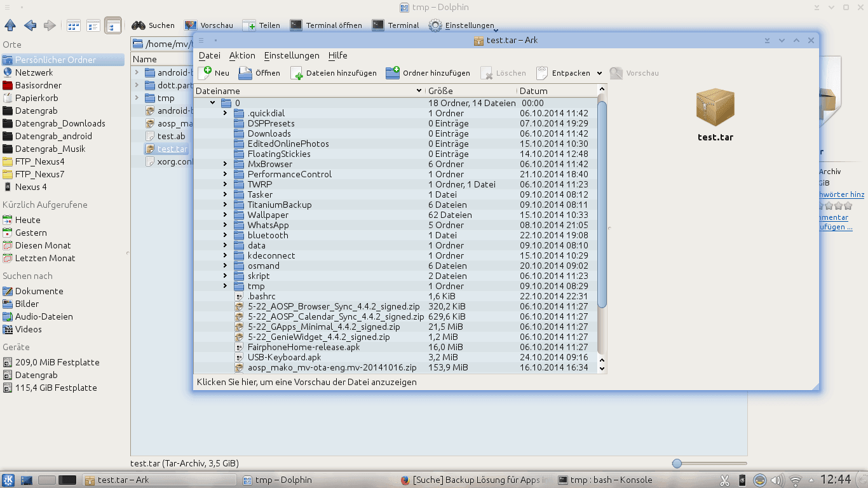Screen dimensions: 868x488
Task: Select the Wallpaper folder in Ark
Action: [x=268, y=215]
